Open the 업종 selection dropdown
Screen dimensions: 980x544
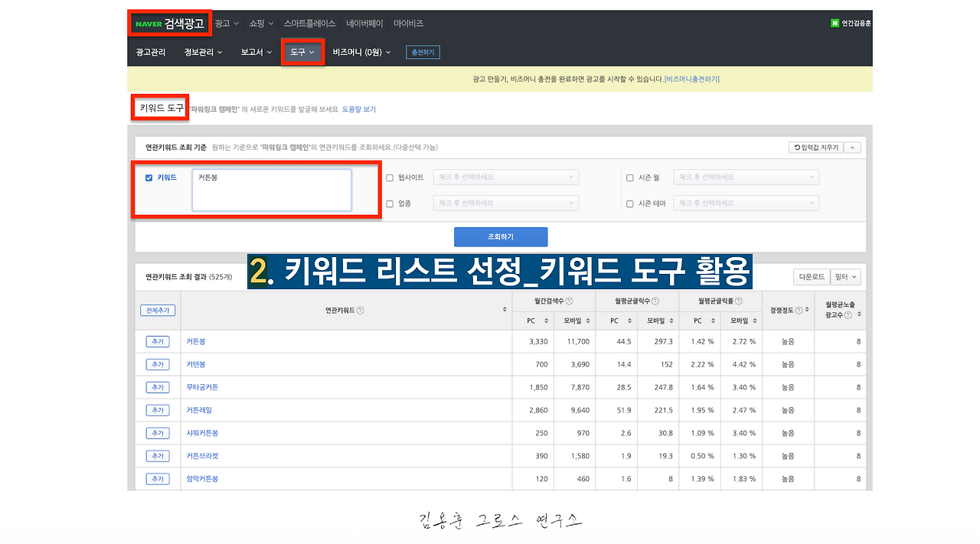505,204
